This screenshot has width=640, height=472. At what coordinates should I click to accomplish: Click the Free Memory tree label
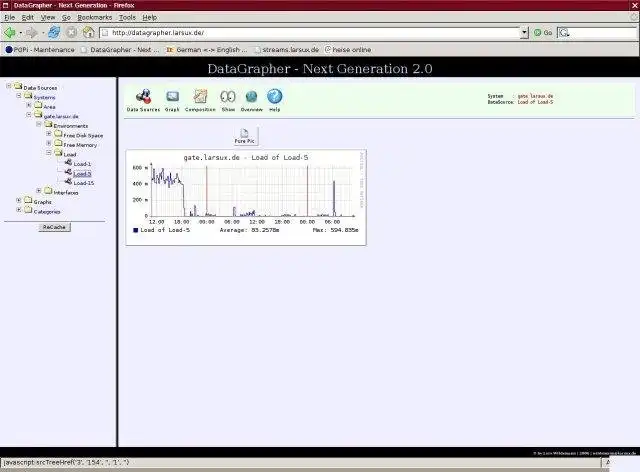tap(80, 145)
